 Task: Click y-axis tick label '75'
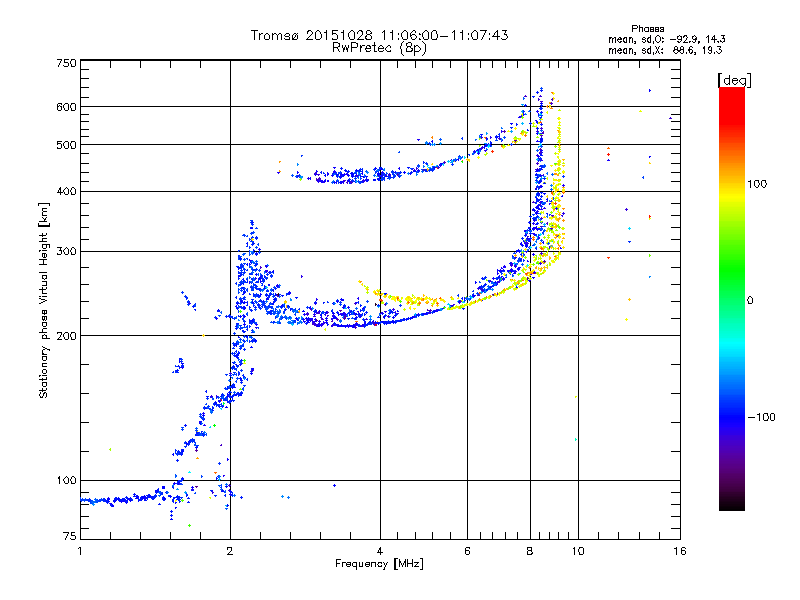70,536
